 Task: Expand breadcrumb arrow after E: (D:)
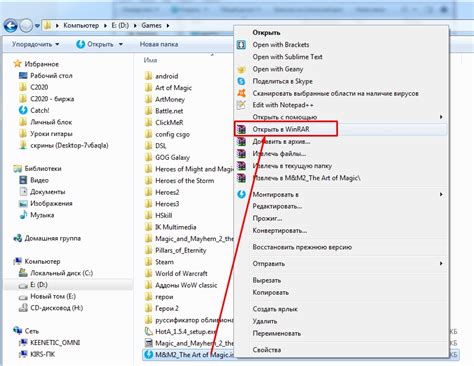pos(135,25)
